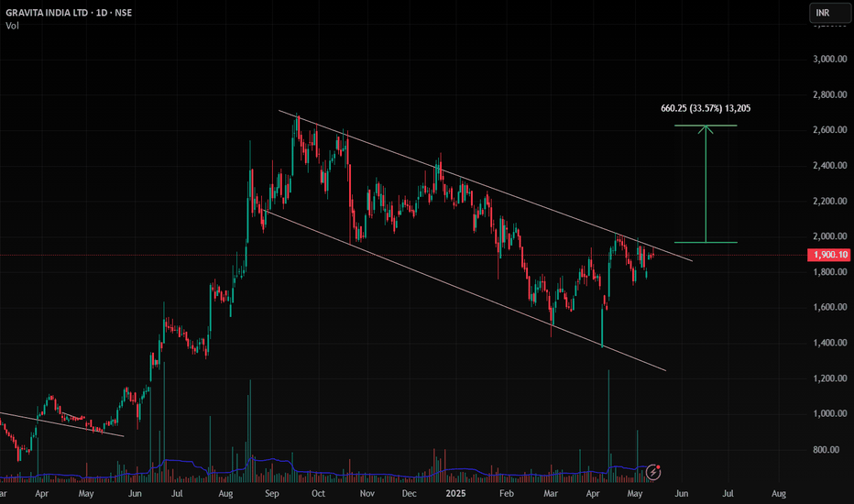The width and height of the screenshot is (854, 504).
Task: Select the green price range arrow drawing
Action: 706,184
